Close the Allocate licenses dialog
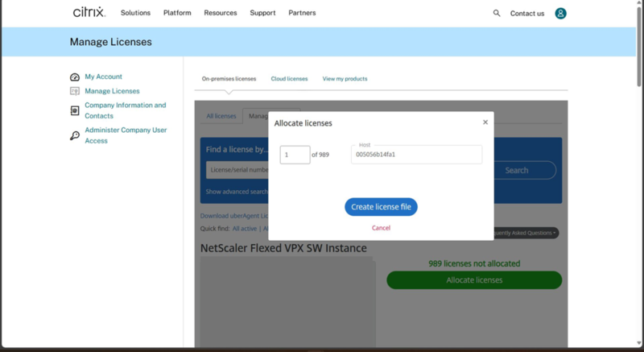Viewport: 644px width, 352px height. click(x=485, y=122)
